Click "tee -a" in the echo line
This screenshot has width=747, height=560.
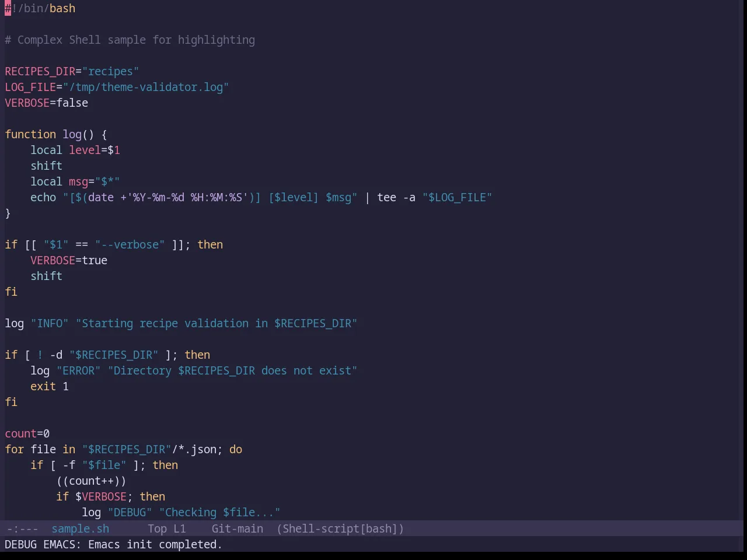(x=396, y=197)
